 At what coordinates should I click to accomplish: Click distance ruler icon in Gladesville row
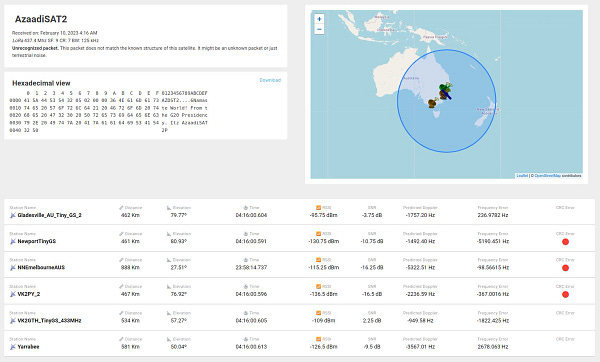click(121, 207)
